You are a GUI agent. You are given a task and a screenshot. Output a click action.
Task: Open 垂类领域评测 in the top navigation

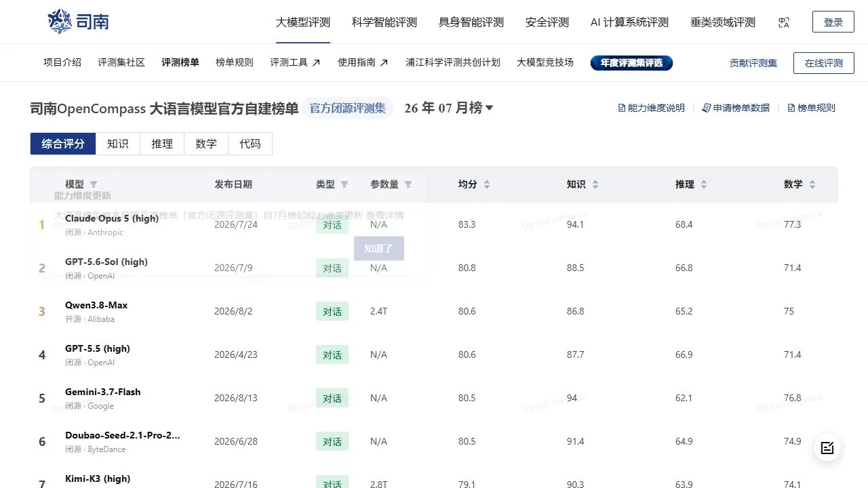coord(723,22)
